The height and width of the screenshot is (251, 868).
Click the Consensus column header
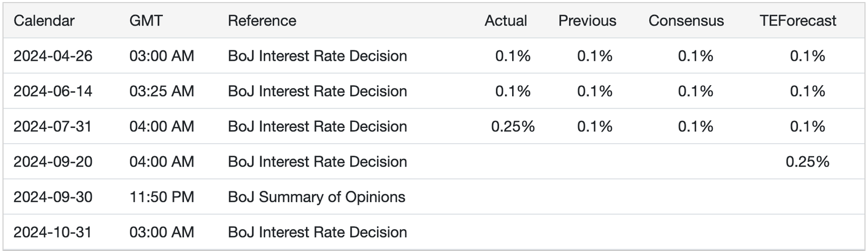(x=686, y=21)
